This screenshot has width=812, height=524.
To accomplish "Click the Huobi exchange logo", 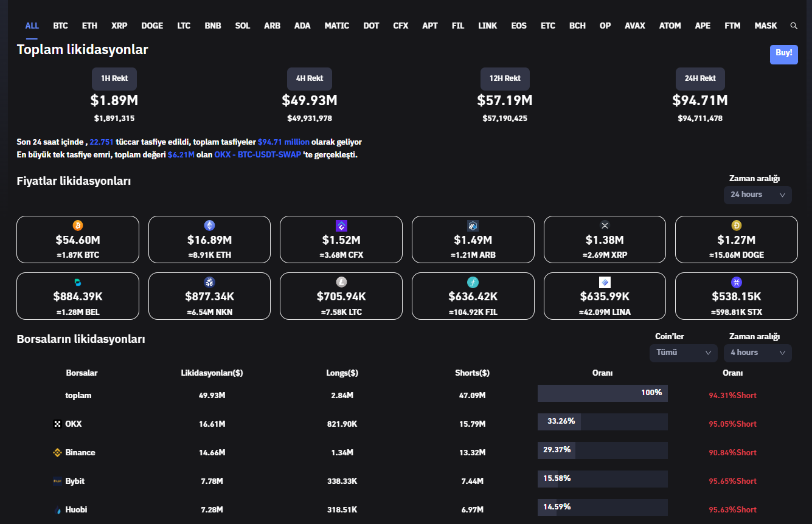I will click(x=58, y=510).
